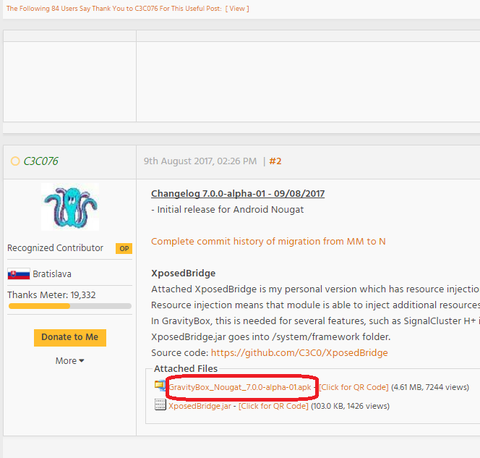The width and height of the screenshot is (480, 458).
Task: Click the 'XposedBridge' bold heading
Action: (x=183, y=273)
